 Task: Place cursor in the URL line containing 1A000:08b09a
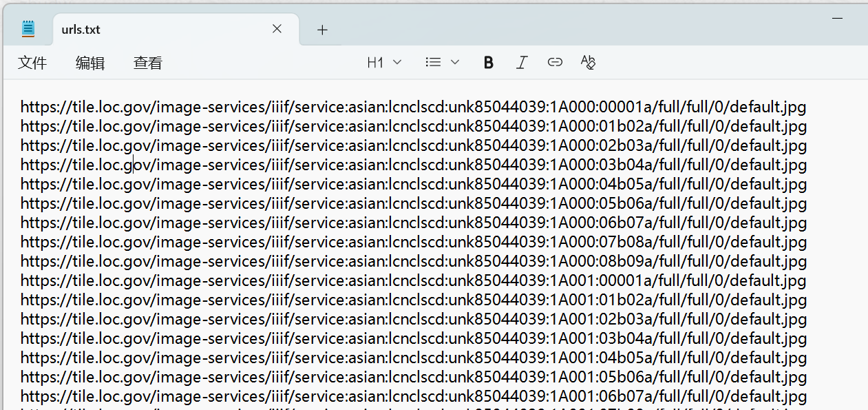[x=413, y=262]
